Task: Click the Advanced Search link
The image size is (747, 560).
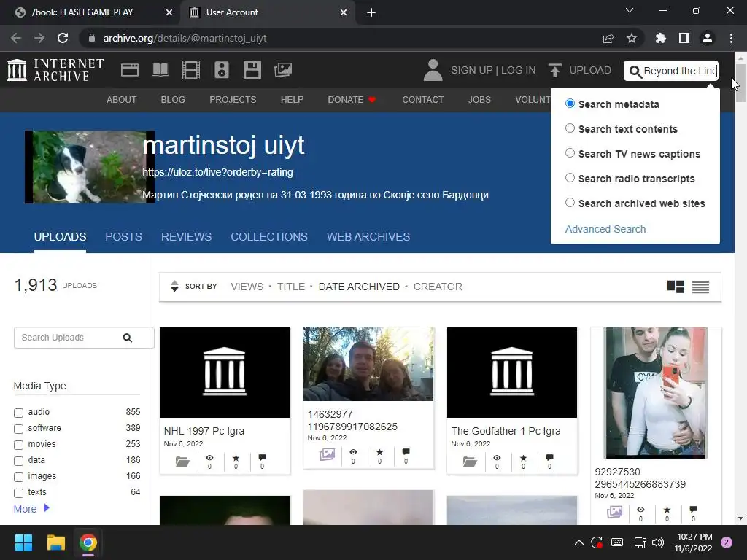Action: [605, 229]
